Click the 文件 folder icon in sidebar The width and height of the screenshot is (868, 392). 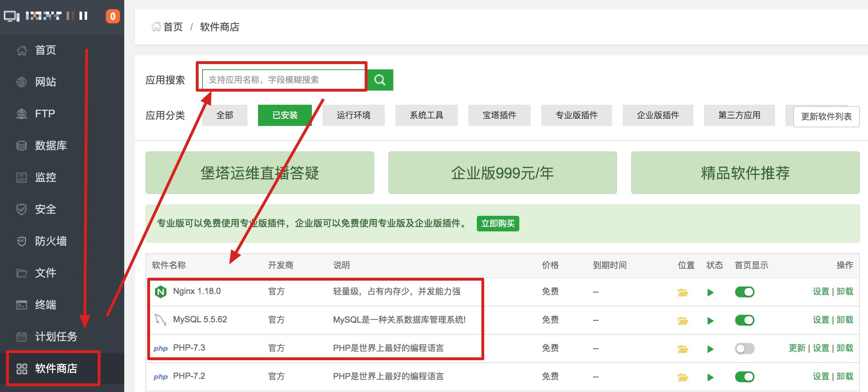click(22, 273)
